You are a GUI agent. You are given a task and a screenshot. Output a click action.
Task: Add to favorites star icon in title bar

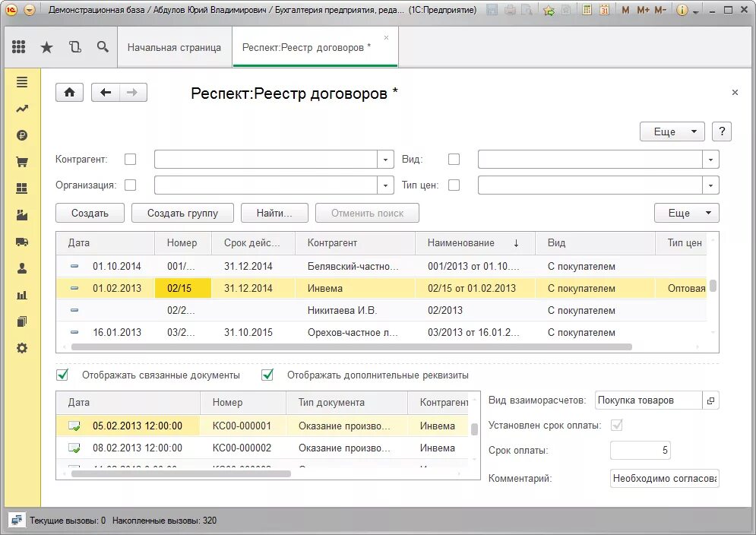pyautogui.click(x=549, y=10)
